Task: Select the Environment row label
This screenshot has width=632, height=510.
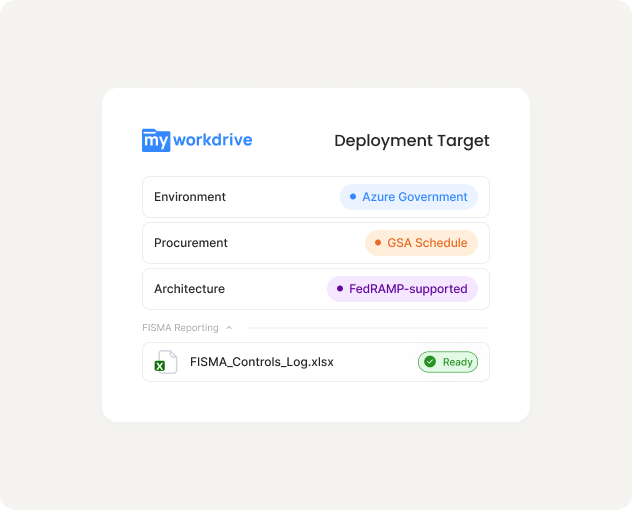Action: [190, 197]
